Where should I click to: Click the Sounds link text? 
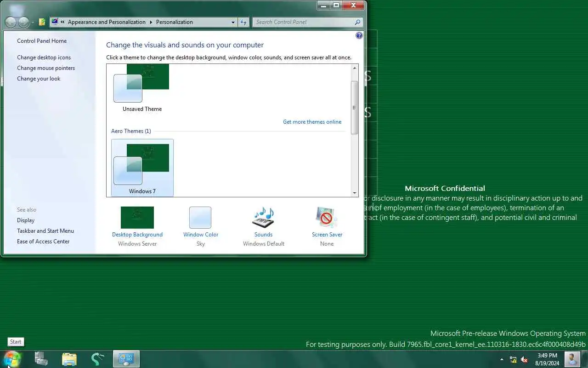click(264, 235)
